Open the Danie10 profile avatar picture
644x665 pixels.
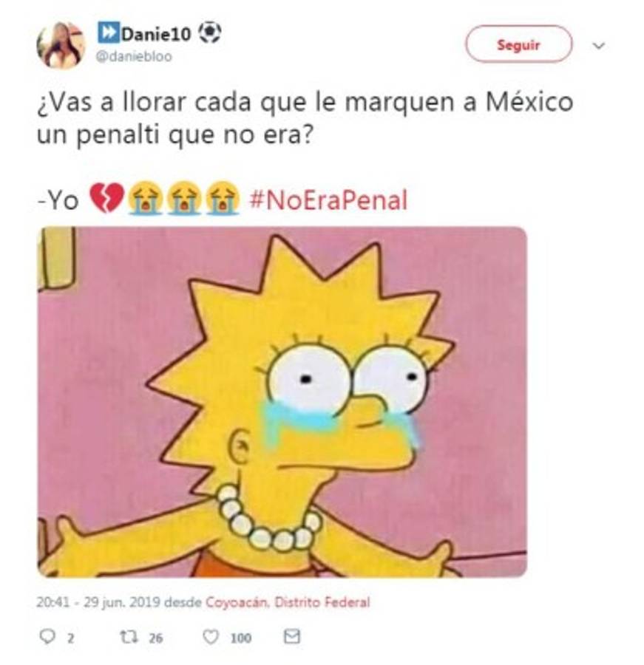(x=61, y=44)
